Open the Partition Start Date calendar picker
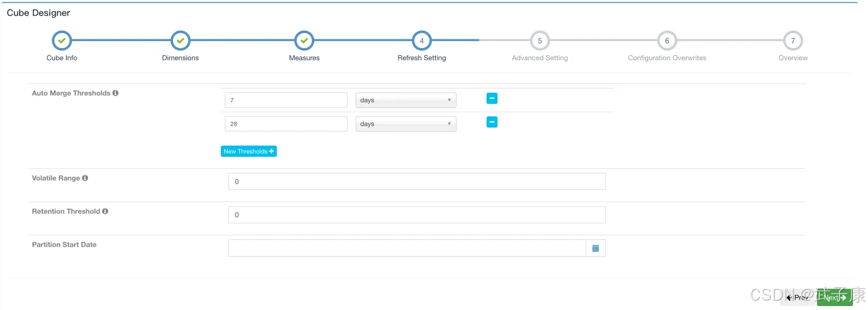This screenshot has width=868, height=310. (x=595, y=248)
